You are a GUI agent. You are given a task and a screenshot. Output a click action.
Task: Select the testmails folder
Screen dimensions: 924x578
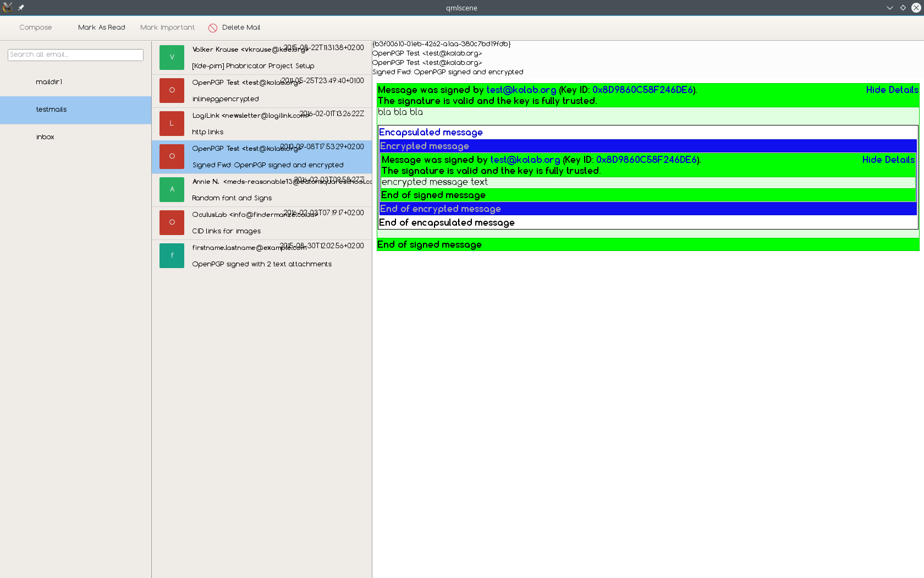click(x=51, y=110)
